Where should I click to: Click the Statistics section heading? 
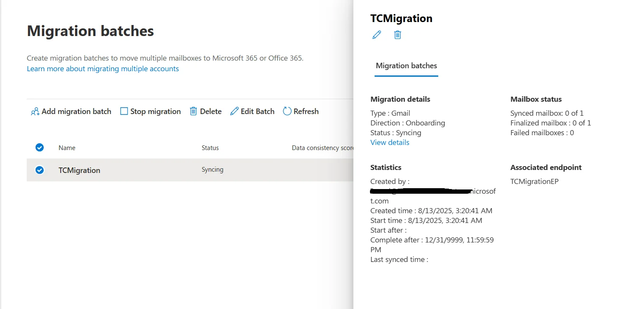(386, 167)
